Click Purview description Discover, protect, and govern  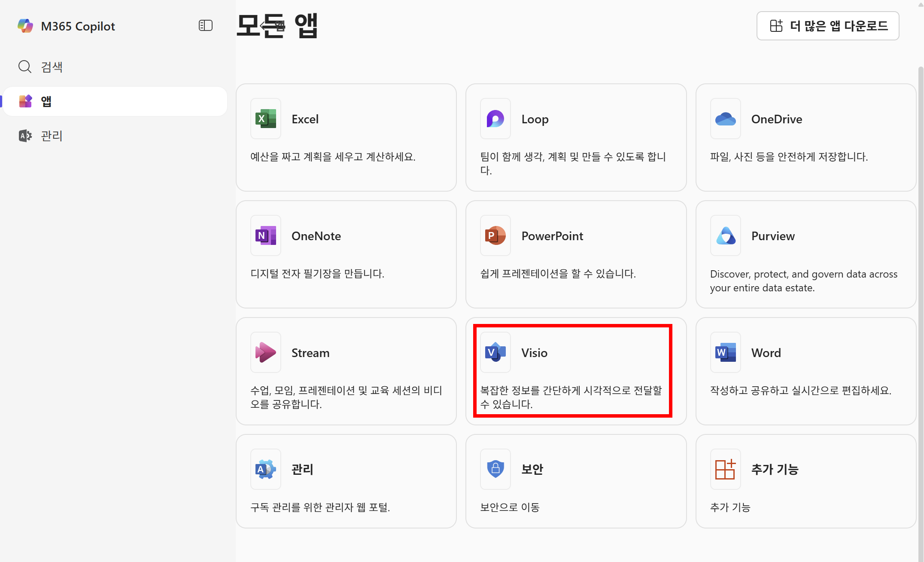pos(804,281)
